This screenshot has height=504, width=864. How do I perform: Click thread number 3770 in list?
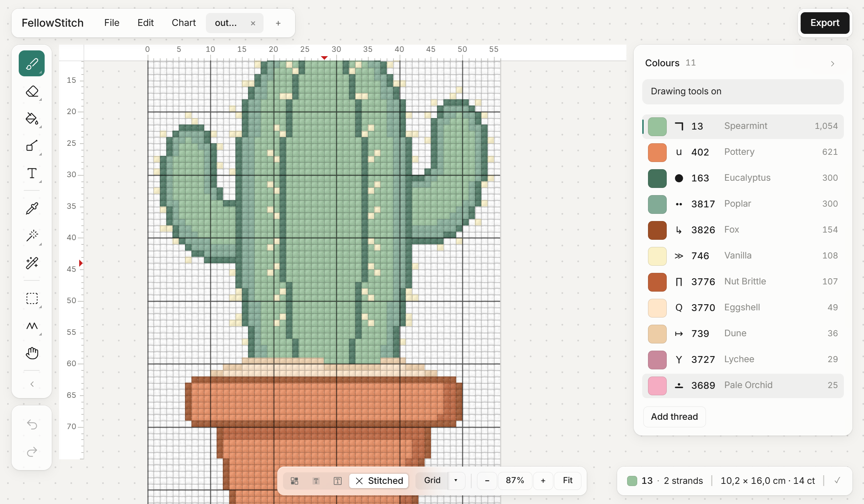click(x=703, y=308)
